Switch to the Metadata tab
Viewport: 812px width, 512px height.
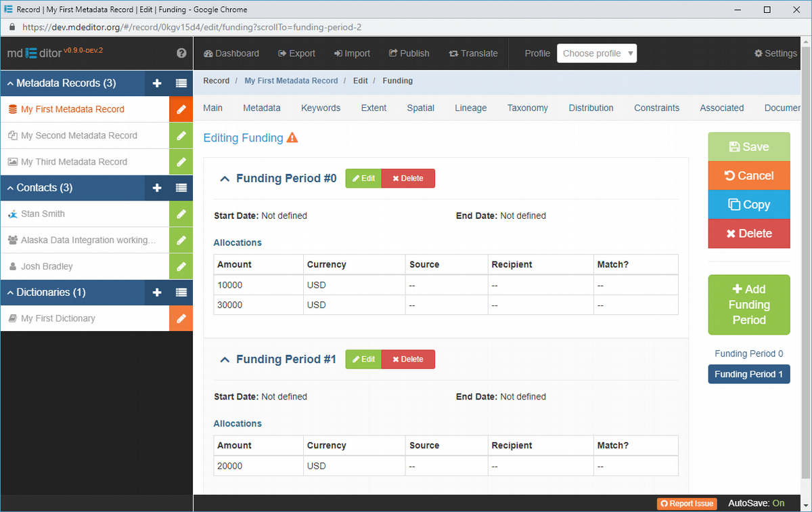262,108
